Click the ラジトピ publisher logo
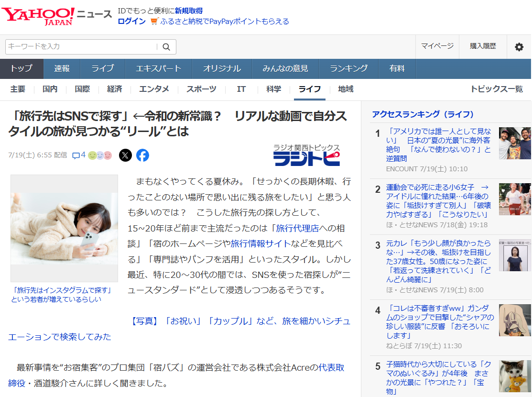 (306, 155)
